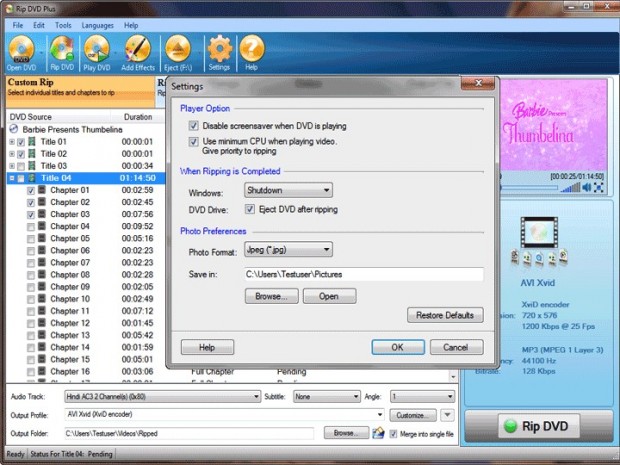Click the fullscreen icon under the preview
This screenshot has width=620, height=465.
[x=599, y=187]
